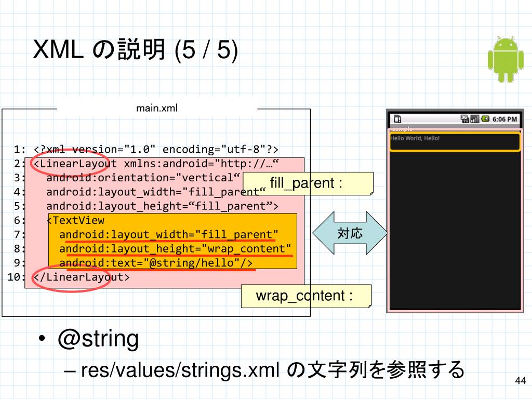Image resolution: width=532 pixels, height=399 pixels.
Task: Click the slide page number 44
Action: (521, 380)
